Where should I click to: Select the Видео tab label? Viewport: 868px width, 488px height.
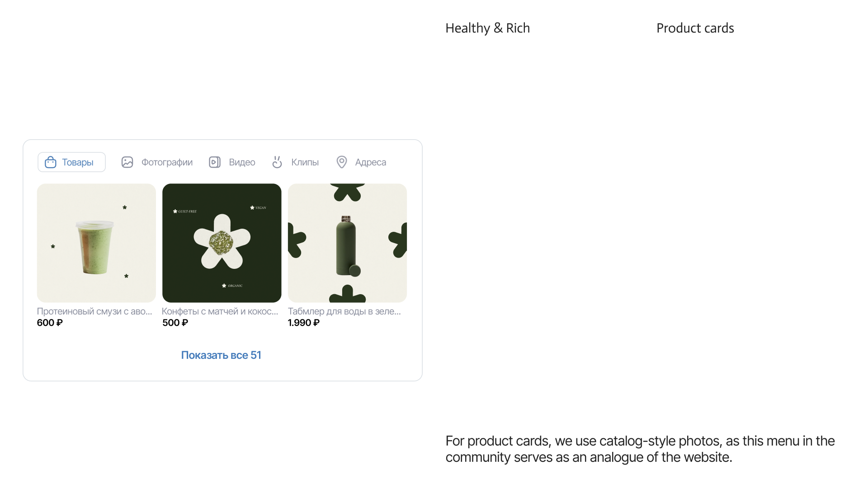pos(242,162)
